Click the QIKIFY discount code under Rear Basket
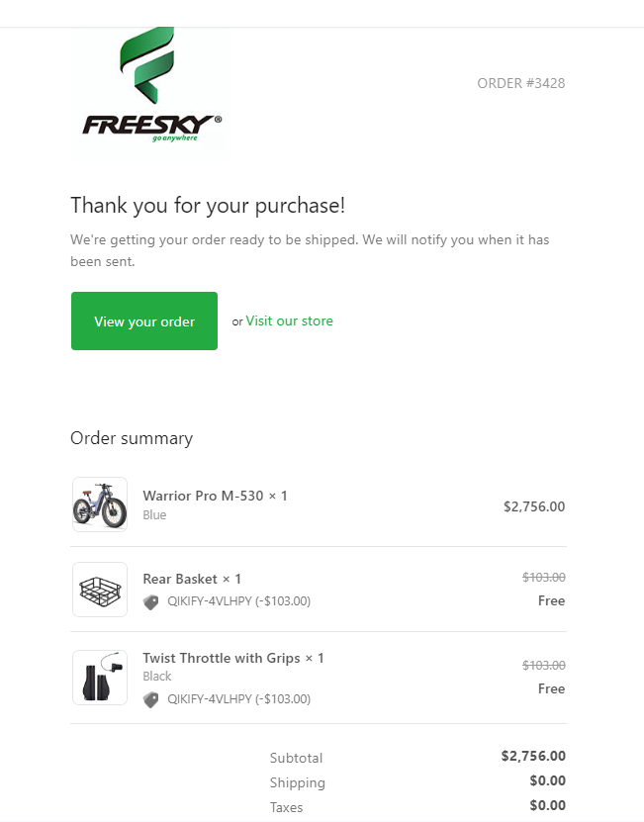Screen dimensions: 644x822 [x=238, y=600]
